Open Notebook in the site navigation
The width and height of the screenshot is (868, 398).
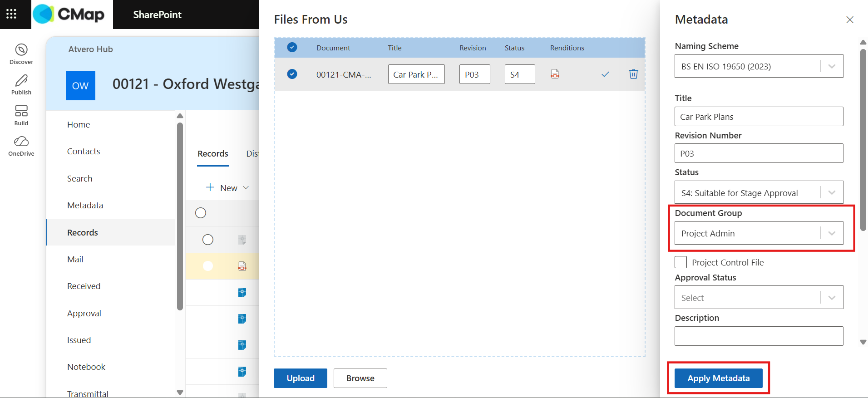(x=86, y=367)
